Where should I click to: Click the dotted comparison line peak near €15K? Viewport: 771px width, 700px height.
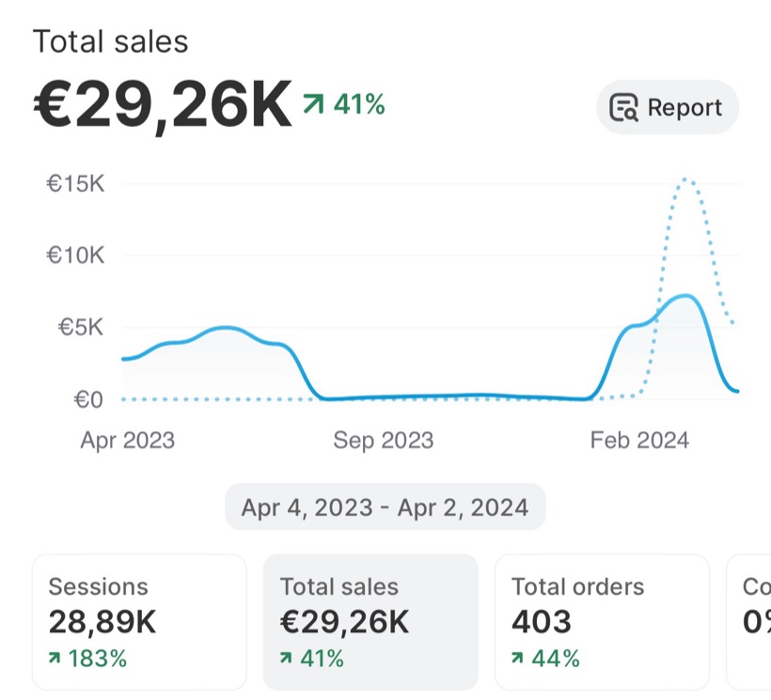coord(685,179)
